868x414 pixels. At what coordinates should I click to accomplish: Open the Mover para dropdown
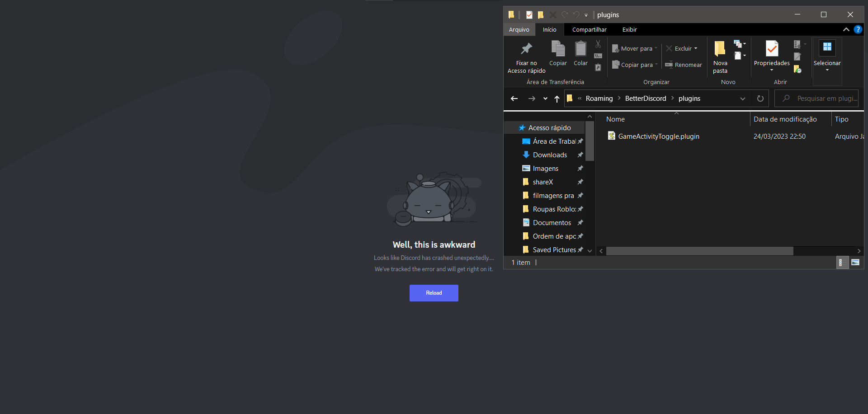tap(635, 48)
